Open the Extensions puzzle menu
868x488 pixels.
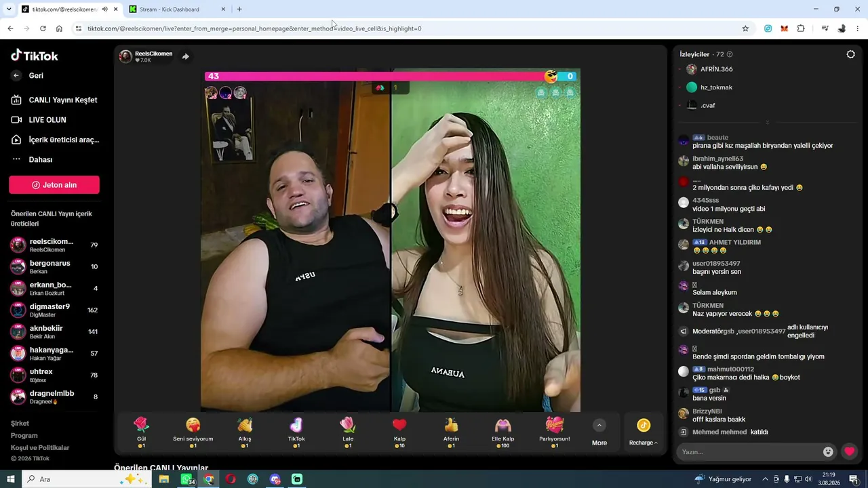801,28
